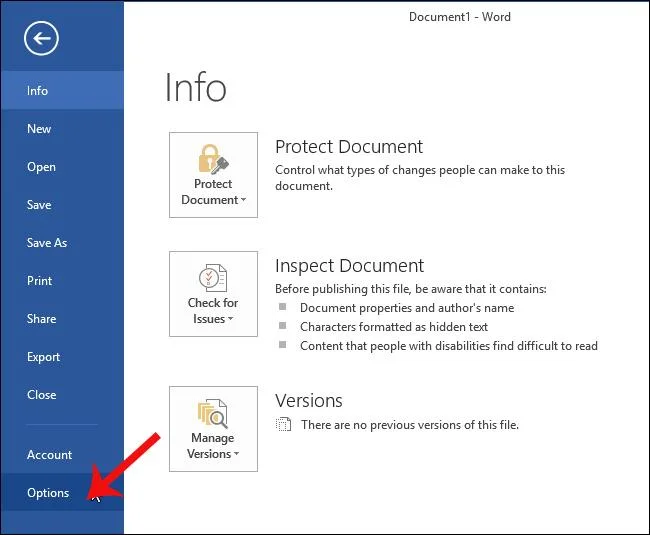Click the checklist Check for Issues icon

point(213,278)
